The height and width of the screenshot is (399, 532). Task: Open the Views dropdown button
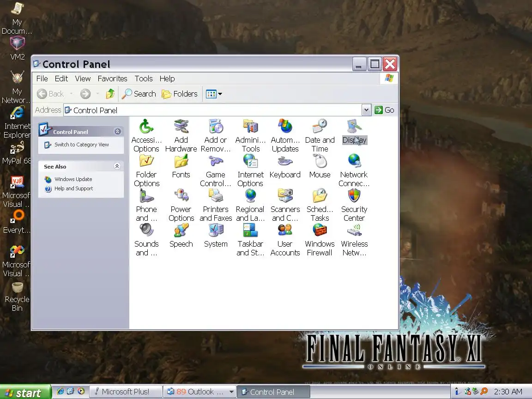(214, 94)
